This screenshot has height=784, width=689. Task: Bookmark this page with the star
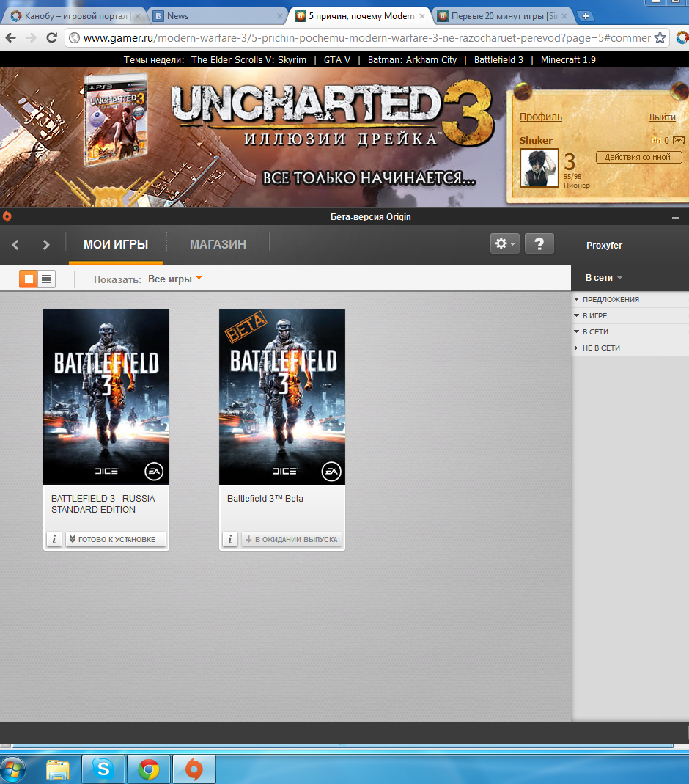(x=660, y=37)
